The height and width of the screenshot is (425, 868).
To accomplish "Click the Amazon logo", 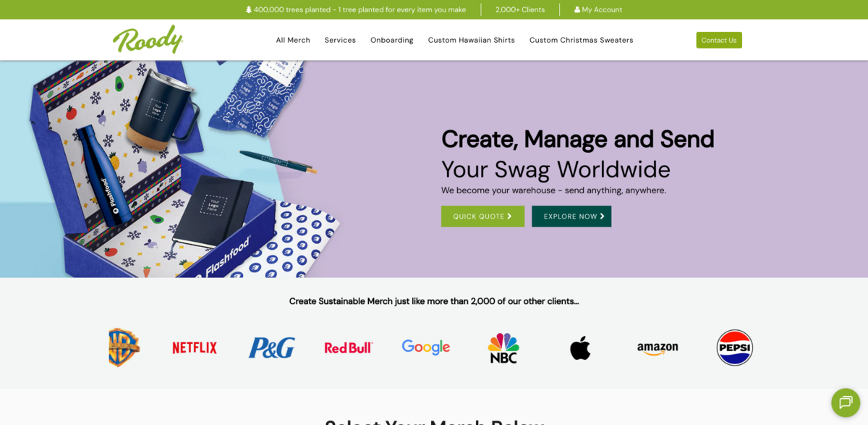I will pos(658,349).
